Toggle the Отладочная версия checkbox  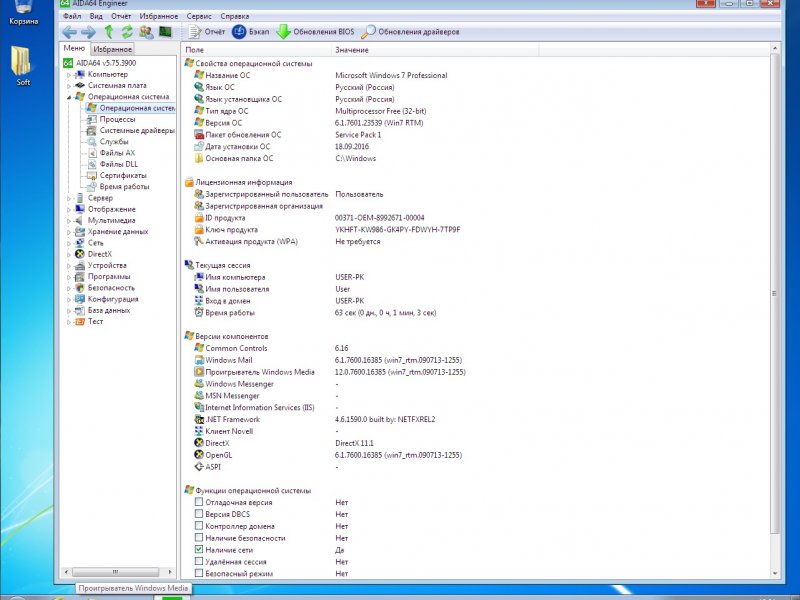click(x=199, y=502)
